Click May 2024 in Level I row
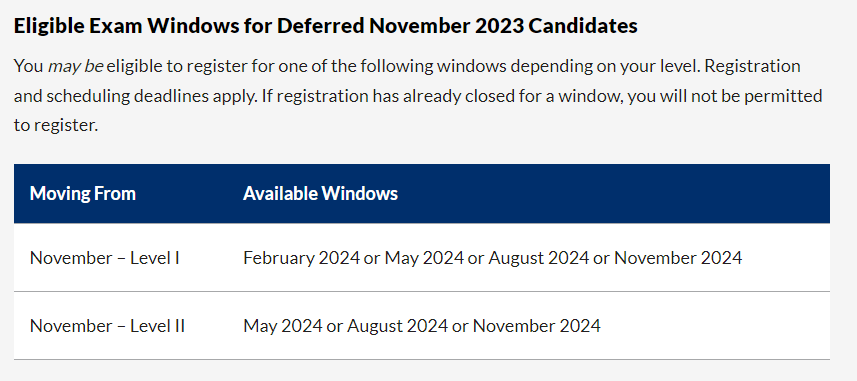 425,257
